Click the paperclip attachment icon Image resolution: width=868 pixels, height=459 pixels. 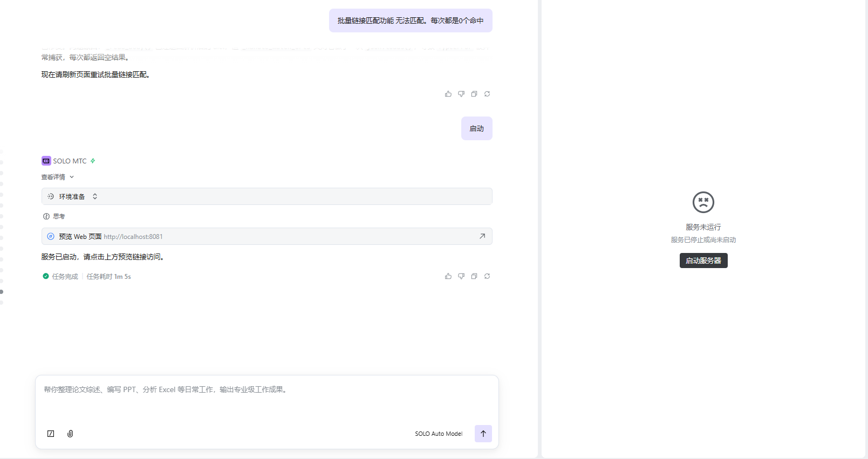coord(70,434)
